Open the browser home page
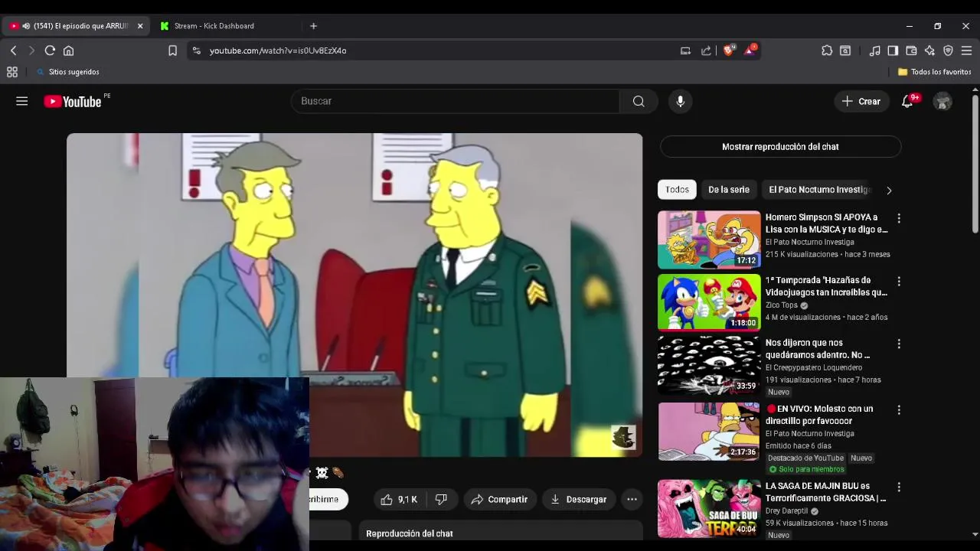Screen dimensions: 980x551 (x=68, y=51)
